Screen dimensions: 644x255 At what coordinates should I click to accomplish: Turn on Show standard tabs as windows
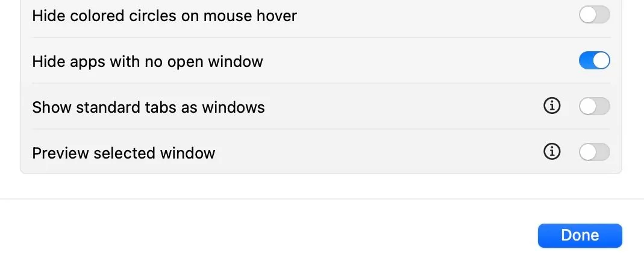pyautogui.click(x=594, y=107)
